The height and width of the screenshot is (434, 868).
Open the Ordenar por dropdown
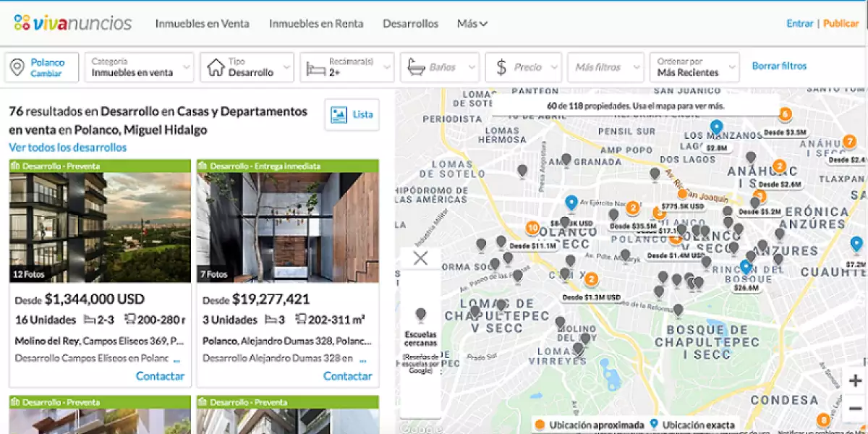pyautogui.click(x=694, y=67)
